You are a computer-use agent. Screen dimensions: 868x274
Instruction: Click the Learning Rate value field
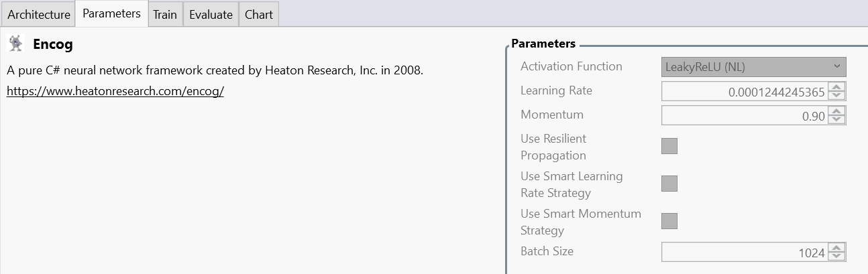(745, 91)
